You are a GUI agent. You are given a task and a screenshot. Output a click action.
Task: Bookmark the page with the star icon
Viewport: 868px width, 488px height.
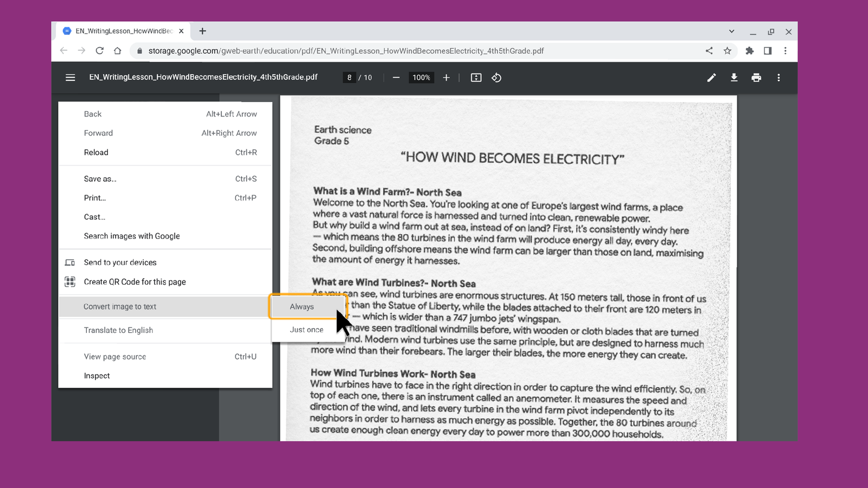click(x=727, y=50)
